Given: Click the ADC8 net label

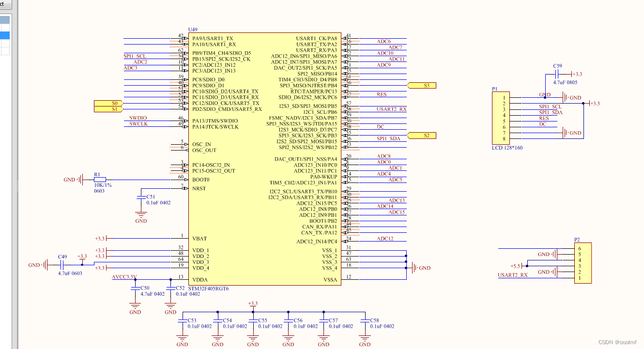Looking at the screenshot, I should 384,156.
